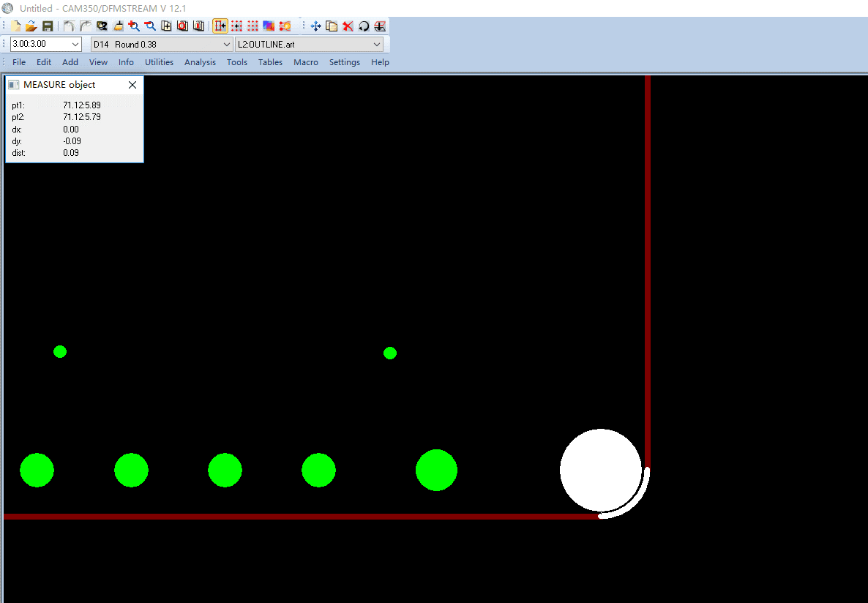This screenshot has width=868, height=603.
Task: Click the Rotate icon in toolbar
Action: pos(364,26)
